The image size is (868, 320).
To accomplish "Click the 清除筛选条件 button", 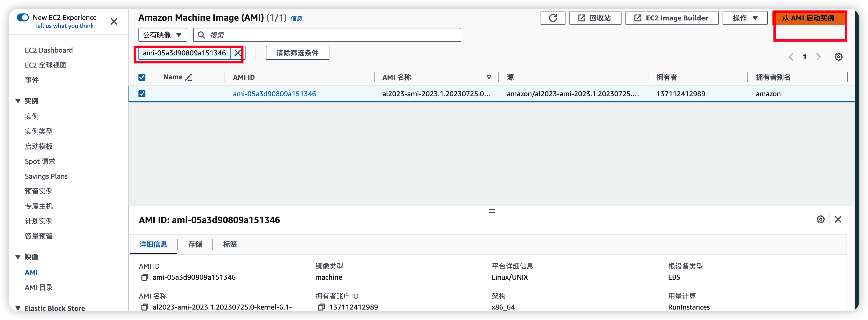I will [x=297, y=53].
